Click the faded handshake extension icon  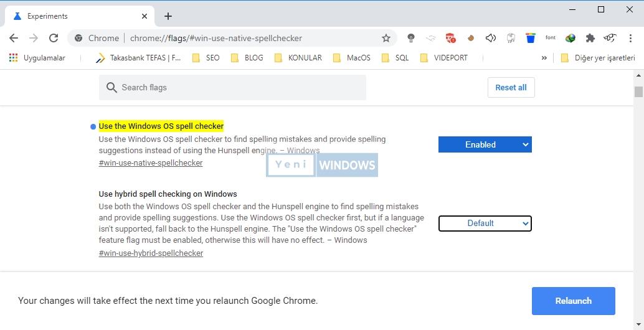tap(431, 38)
